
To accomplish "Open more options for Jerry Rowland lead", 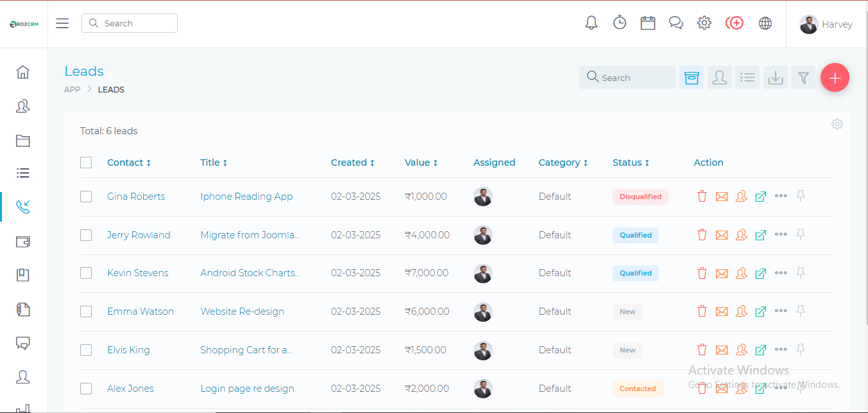I will pyautogui.click(x=780, y=235).
